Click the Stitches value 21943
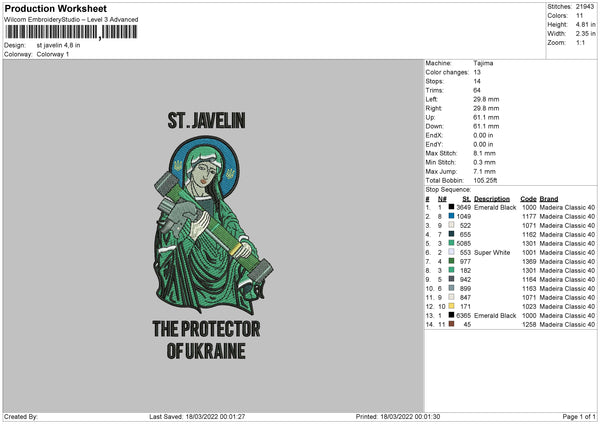The width and height of the screenshot is (600, 424). click(x=585, y=7)
